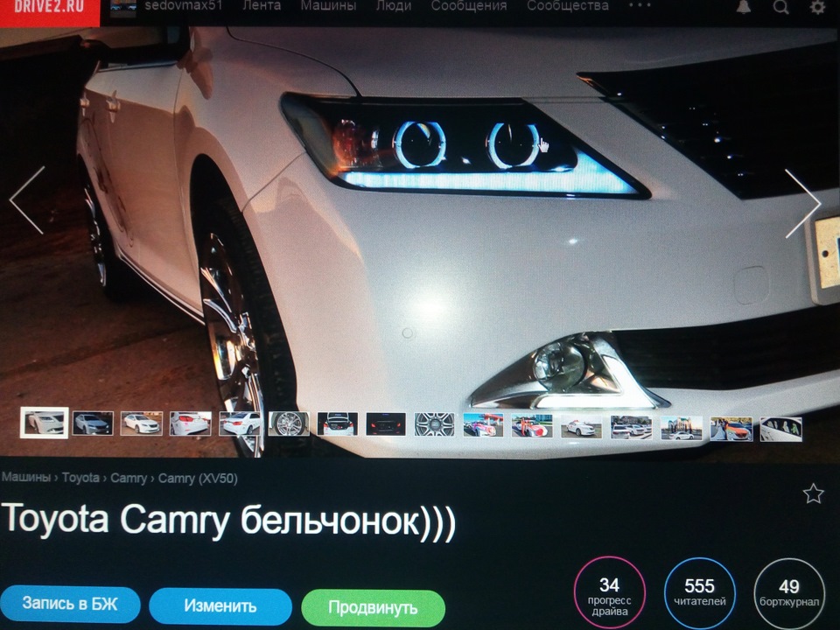Select the white car front-quarter daytime thumbnail

142,423
